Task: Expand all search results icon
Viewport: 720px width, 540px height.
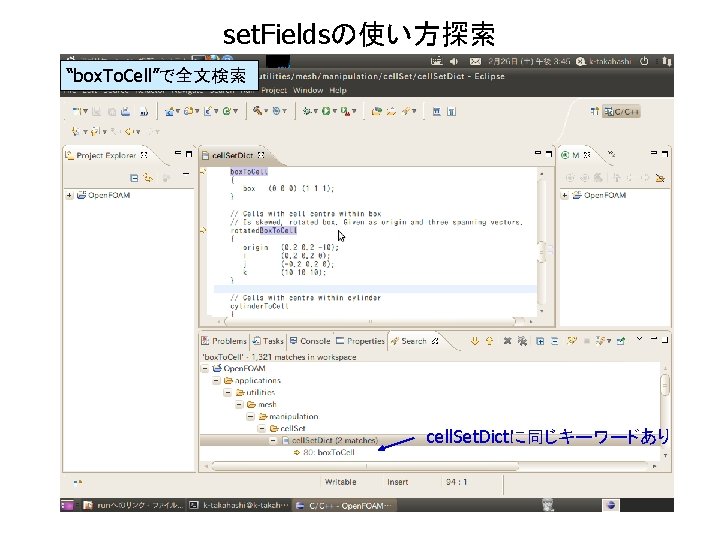Action: [540, 341]
